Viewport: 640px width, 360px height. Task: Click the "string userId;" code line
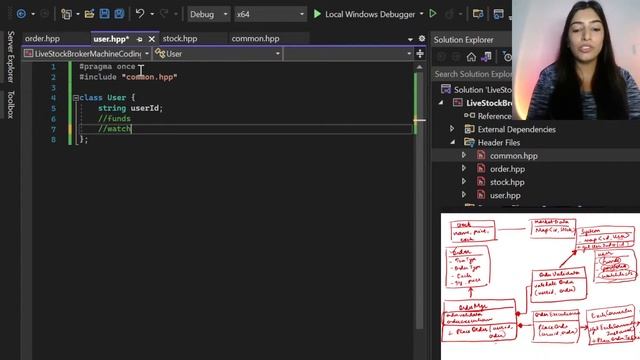click(x=130, y=108)
